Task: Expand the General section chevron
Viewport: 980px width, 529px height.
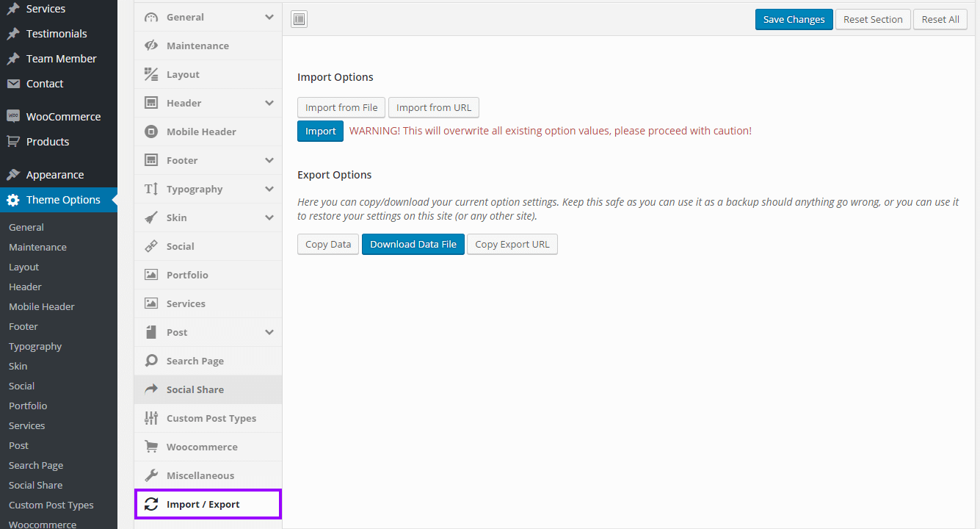Action: pos(269,17)
